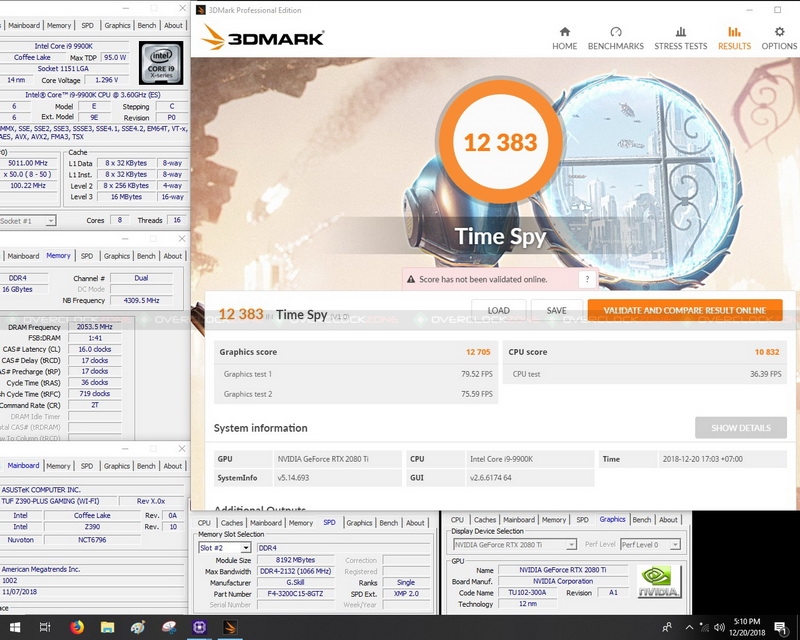Open Task View on taskbar
This screenshot has height=640, width=800.
coord(45,627)
